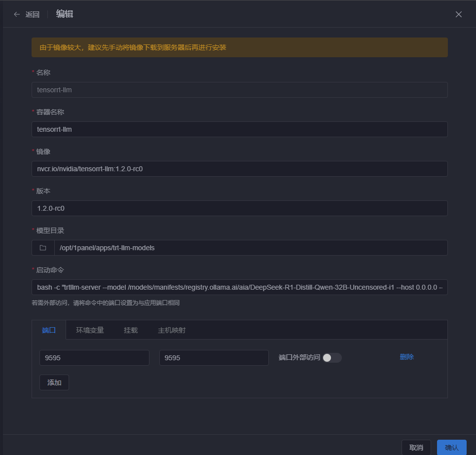Confirm changes with the 确认 button

[451, 448]
